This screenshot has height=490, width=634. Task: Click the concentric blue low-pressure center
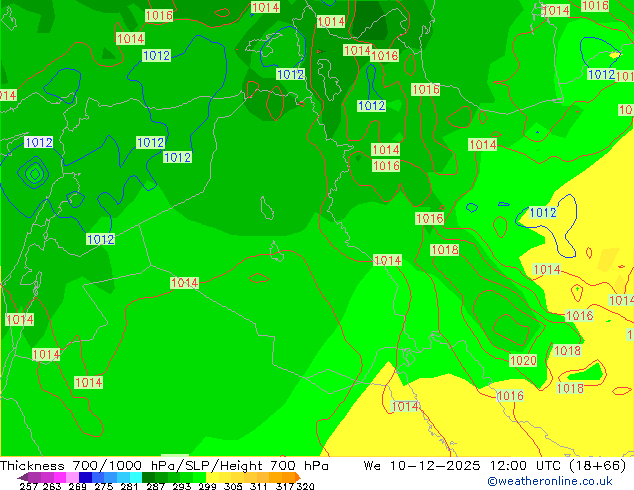point(35,174)
